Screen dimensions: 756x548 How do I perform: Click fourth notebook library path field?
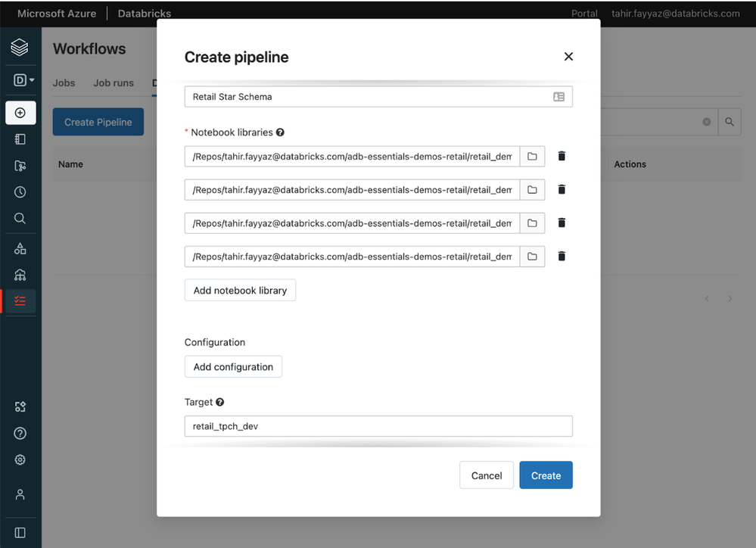[x=352, y=256]
